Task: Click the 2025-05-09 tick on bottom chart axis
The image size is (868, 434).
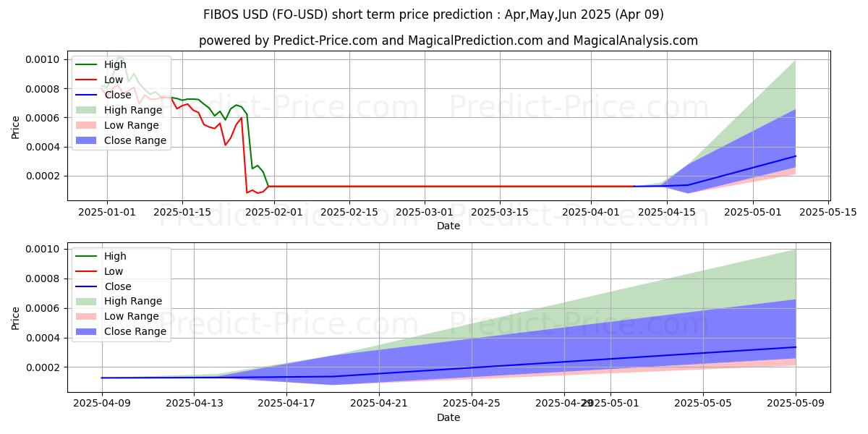Action: pyautogui.click(x=796, y=404)
